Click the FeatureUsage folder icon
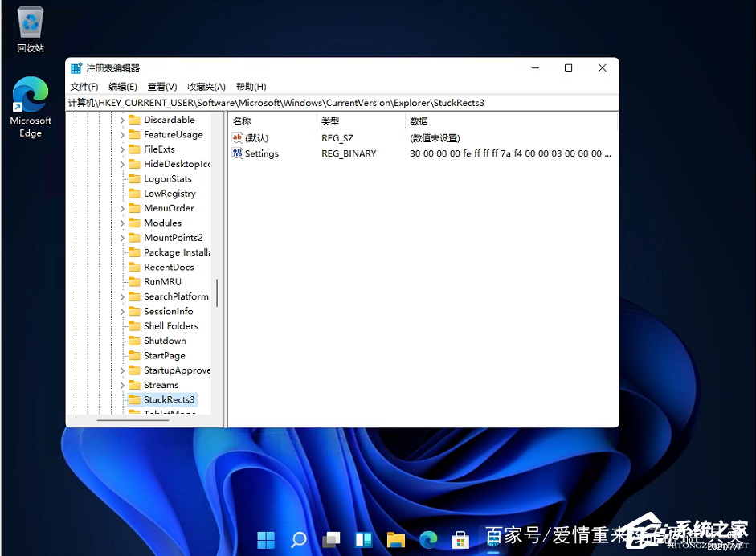 [x=134, y=134]
